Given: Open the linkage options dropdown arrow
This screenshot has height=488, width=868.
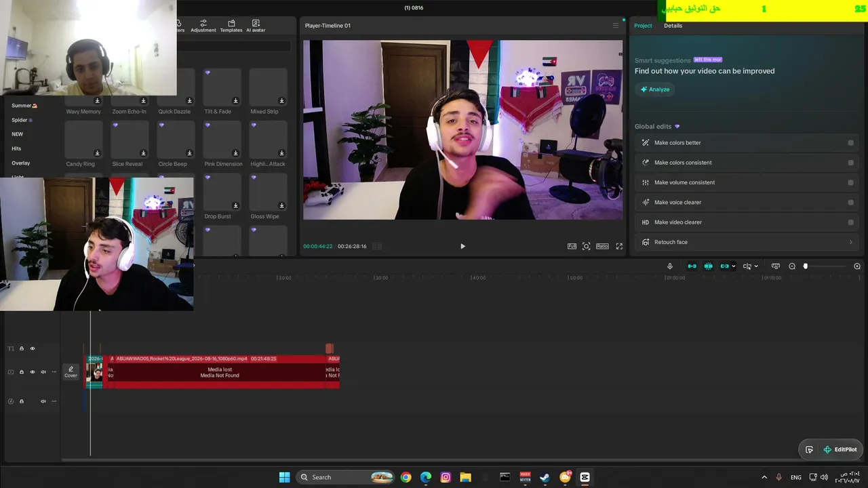Looking at the screenshot, I should click(733, 266).
